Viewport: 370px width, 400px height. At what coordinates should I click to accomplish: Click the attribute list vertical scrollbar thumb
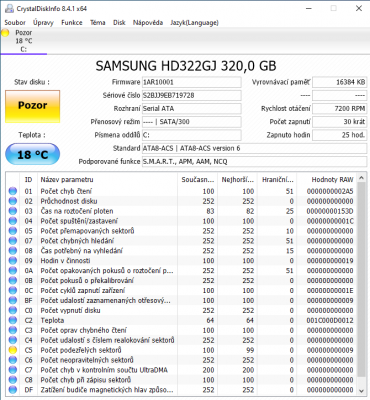(x=361, y=280)
